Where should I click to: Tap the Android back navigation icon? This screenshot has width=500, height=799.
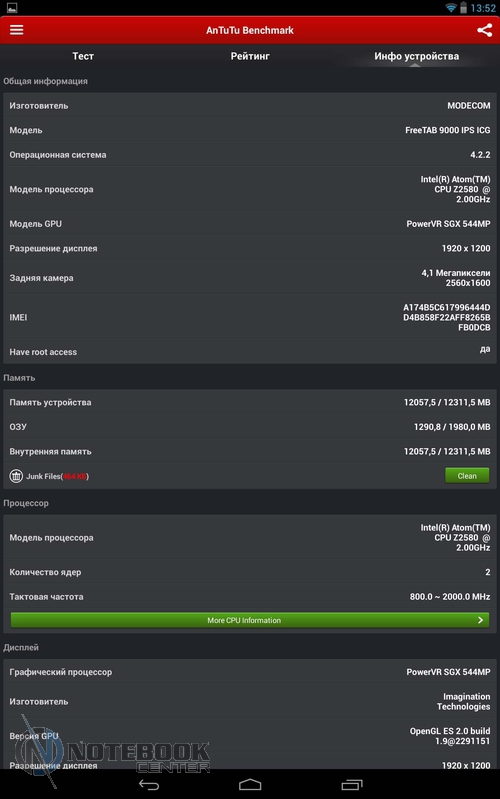click(x=149, y=784)
